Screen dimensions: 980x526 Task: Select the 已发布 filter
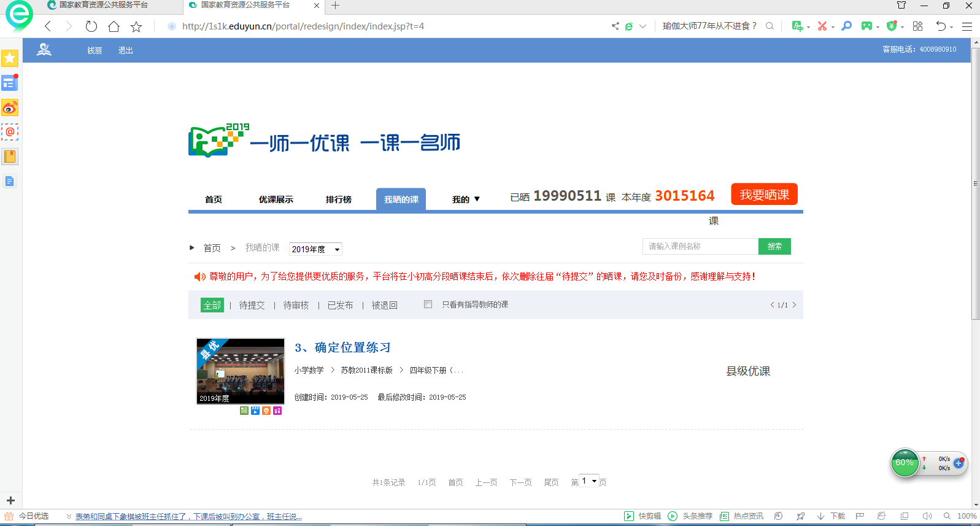(340, 305)
